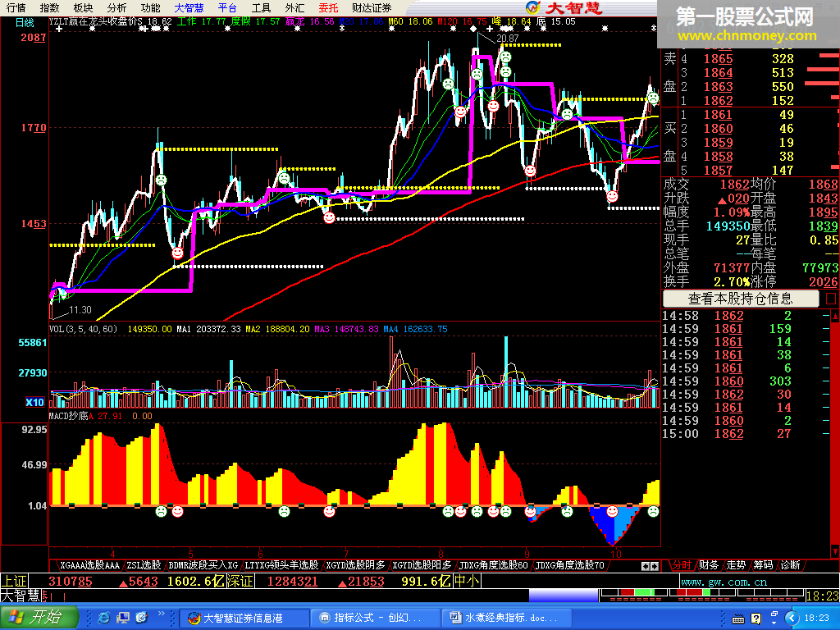Switch to 水煮经典指标.doc taskbar window
The image size is (840, 630).
click(506, 618)
